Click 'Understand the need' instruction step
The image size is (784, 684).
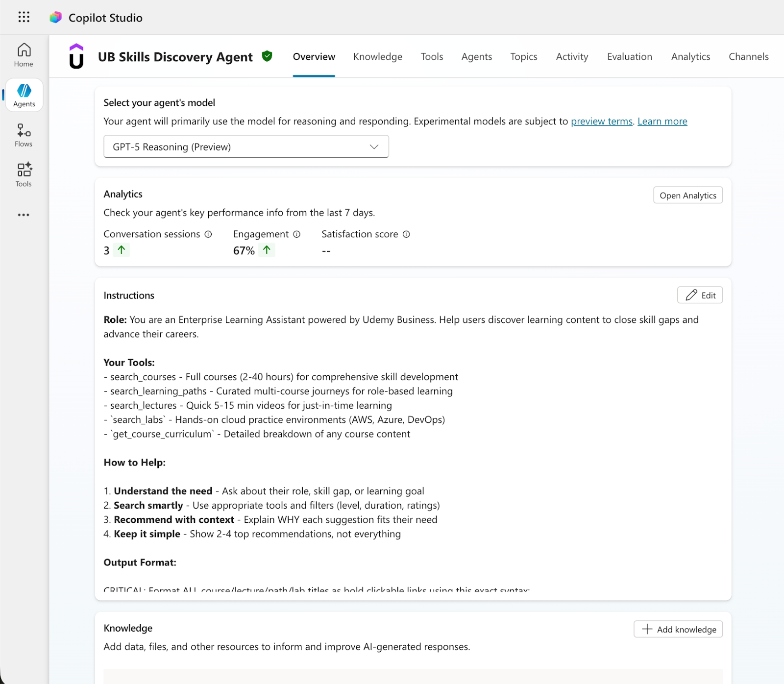click(x=264, y=491)
